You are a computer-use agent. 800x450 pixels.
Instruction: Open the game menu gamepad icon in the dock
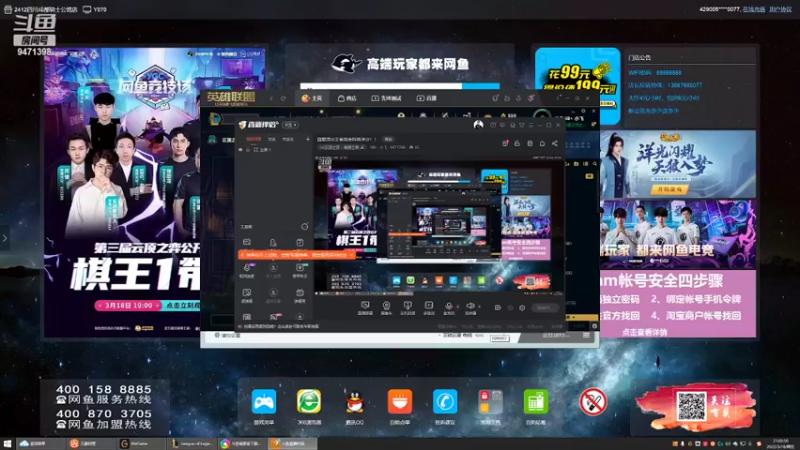(264, 402)
